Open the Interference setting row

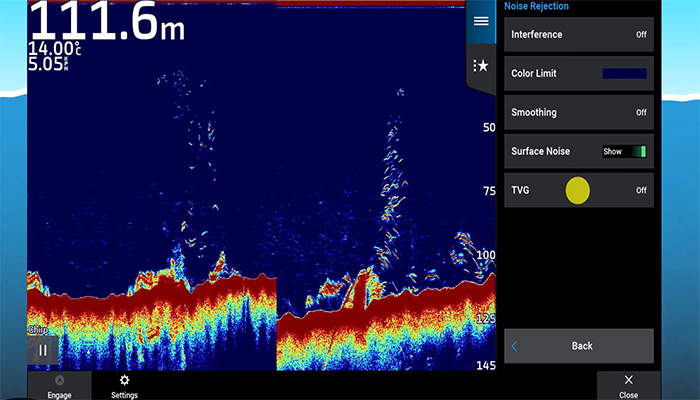point(579,34)
